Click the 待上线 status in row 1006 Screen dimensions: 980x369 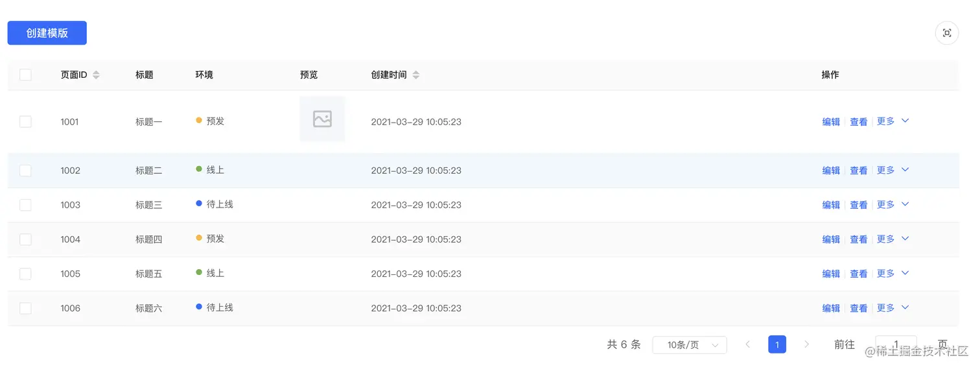point(215,307)
